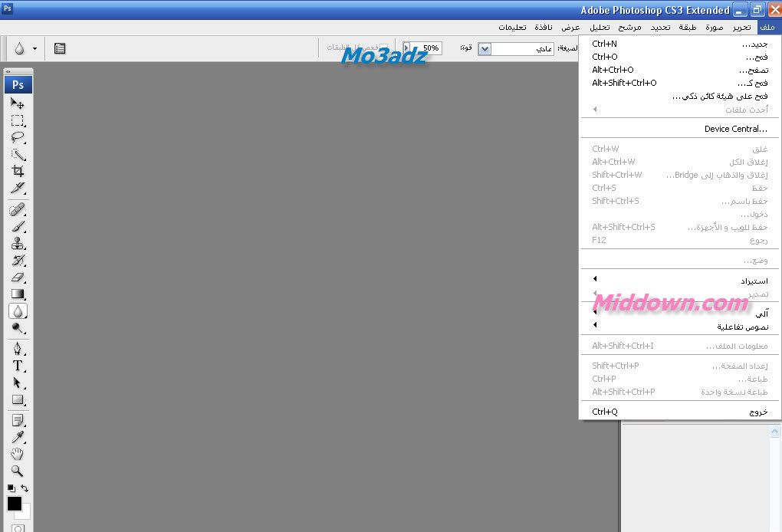Select the Move tool

click(18, 103)
